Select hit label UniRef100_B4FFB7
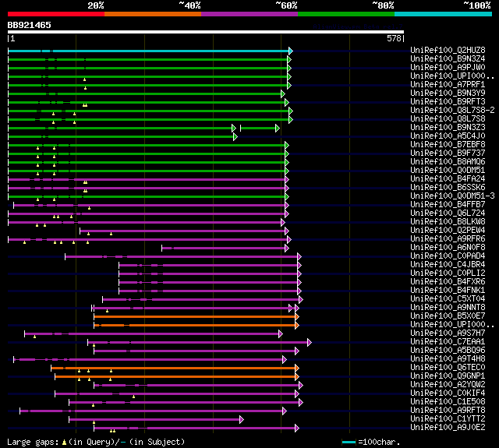The width and height of the screenshot is (499, 448). [x=448, y=205]
